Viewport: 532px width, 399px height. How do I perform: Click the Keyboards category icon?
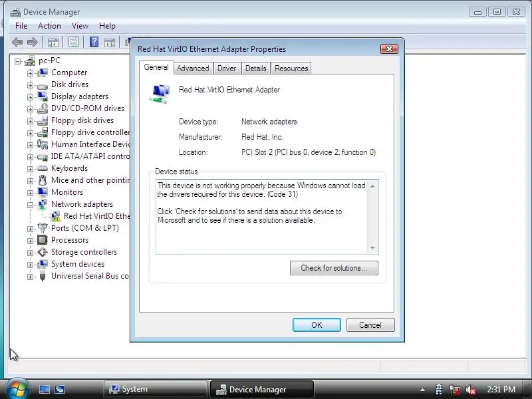click(43, 168)
